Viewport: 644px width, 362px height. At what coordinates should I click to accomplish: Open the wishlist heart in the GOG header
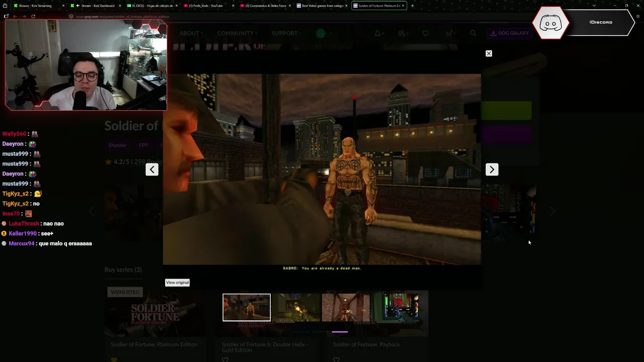(x=425, y=33)
